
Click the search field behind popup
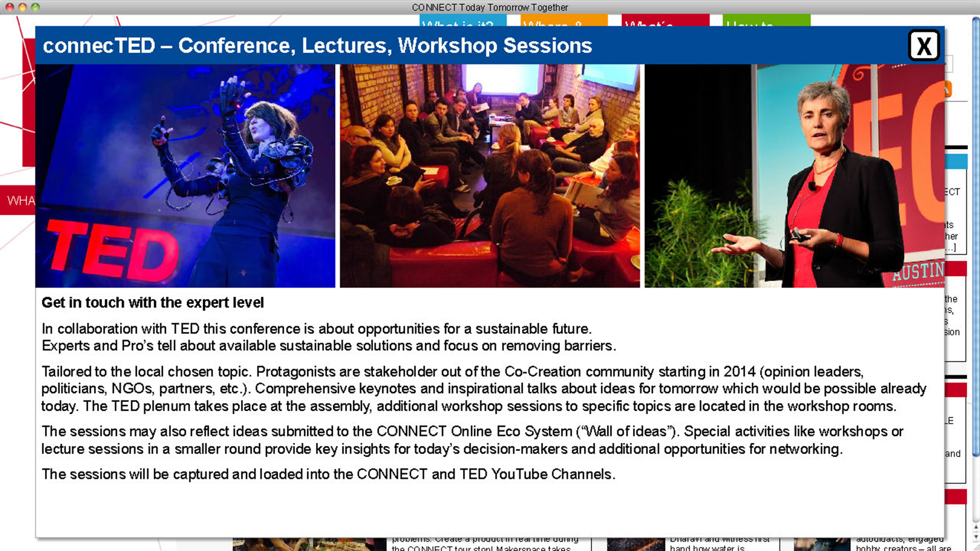click(948, 64)
